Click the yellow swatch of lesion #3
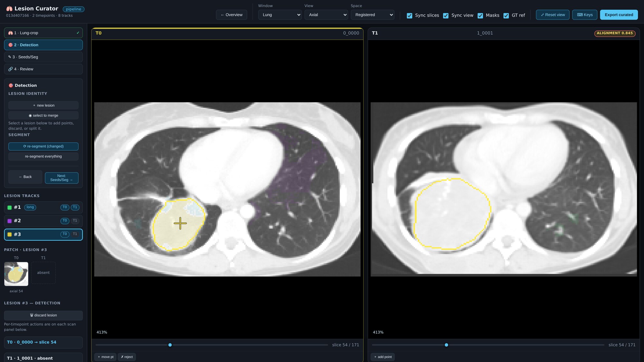 pos(10,235)
